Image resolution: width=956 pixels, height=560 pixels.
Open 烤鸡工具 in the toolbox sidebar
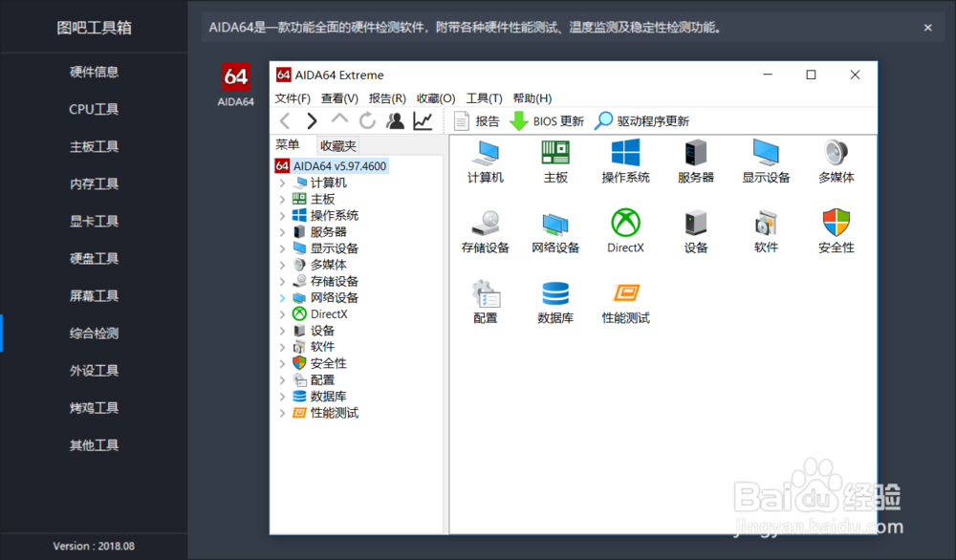pyautogui.click(x=94, y=408)
